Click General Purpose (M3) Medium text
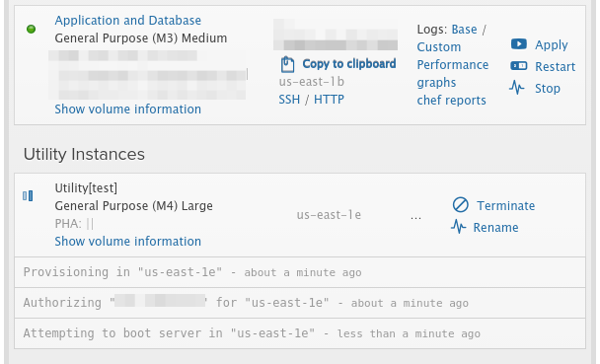Viewport: 600px width, 364px height. point(141,38)
